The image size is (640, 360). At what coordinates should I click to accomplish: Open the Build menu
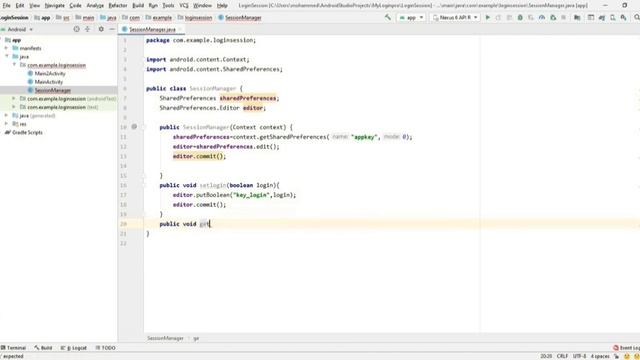pos(138,6)
